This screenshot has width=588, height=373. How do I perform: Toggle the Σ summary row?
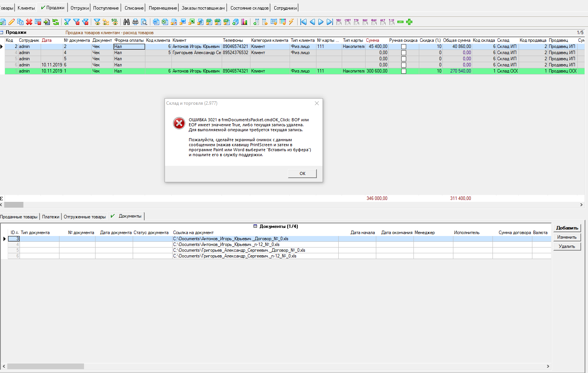pyautogui.click(x=2, y=198)
